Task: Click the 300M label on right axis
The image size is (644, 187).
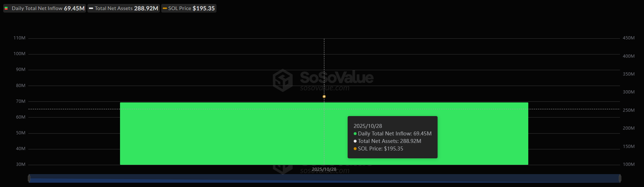Action: 628,92
